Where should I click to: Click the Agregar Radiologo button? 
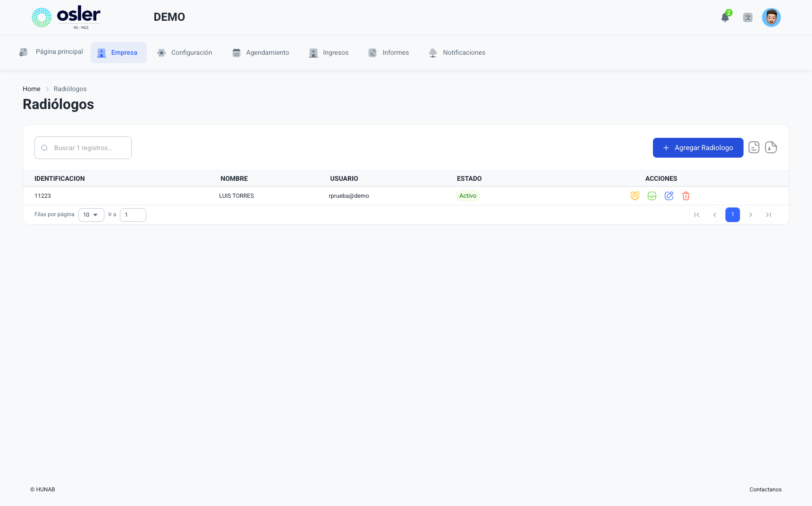[698, 148]
